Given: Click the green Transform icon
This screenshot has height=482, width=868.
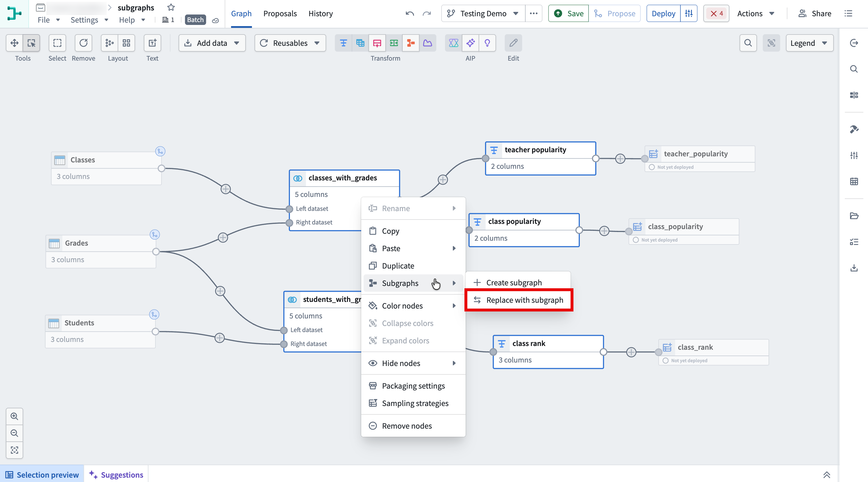Looking at the screenshot, I should click(x=394, y=43).
